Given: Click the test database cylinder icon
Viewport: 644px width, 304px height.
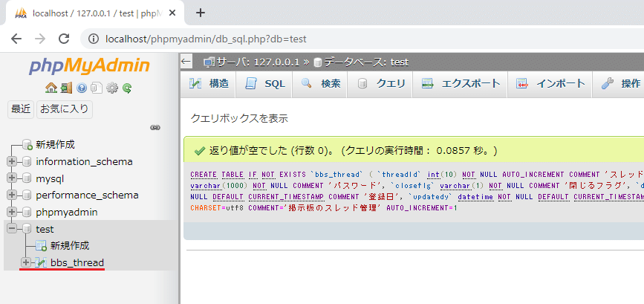Looking at the screenshot, I should point(27,229).
